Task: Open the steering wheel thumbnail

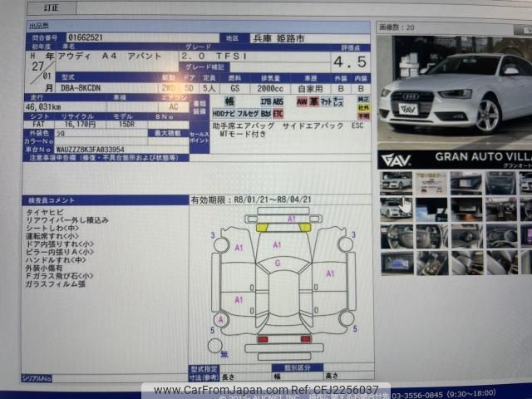Action: (398, 235)
